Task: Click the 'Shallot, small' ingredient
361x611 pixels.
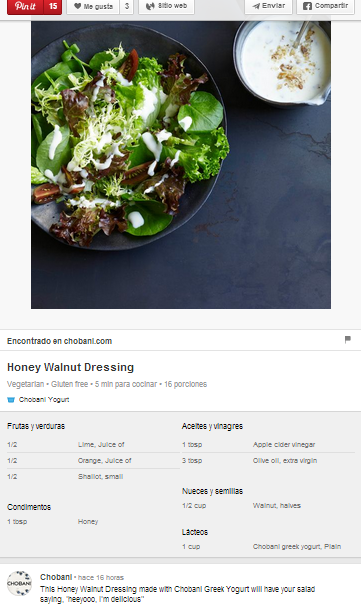Action: [100, 477]
